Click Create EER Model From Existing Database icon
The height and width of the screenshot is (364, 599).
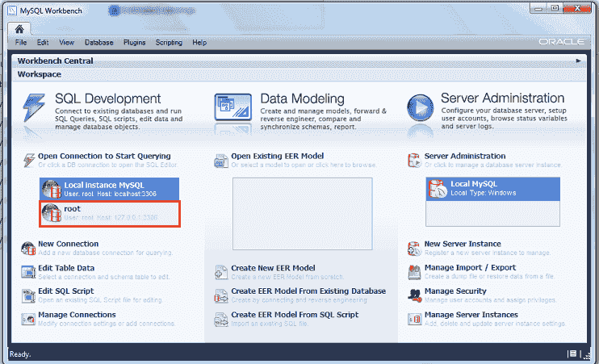(221, 295)
